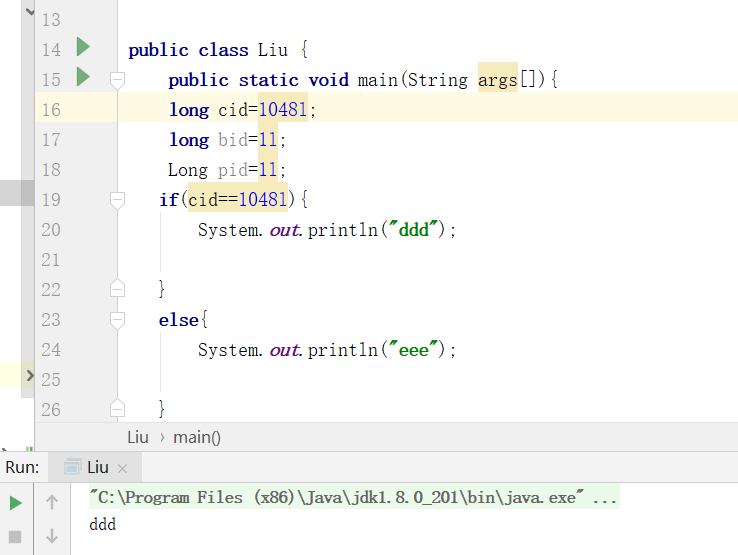Stop the running process in Run panel
The width and height of the screenshot is (738, 555).
click(x=15, y=537)
